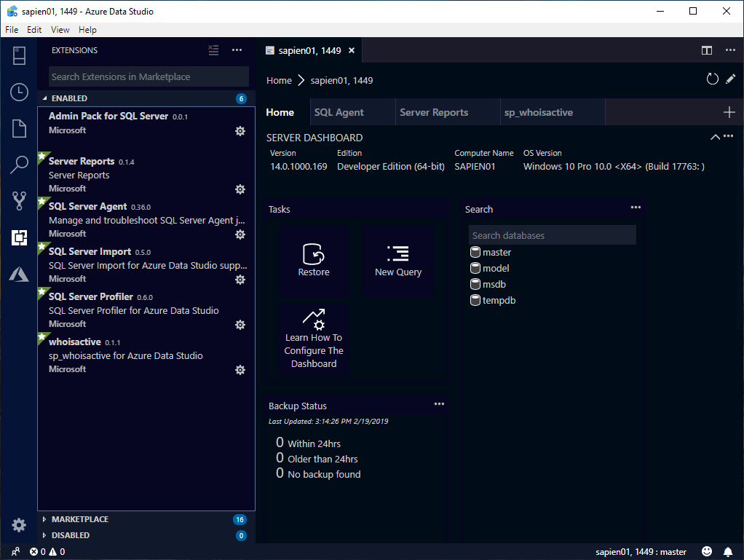Select the master database
Screen dimensions: 744x560
coord(491,253)
